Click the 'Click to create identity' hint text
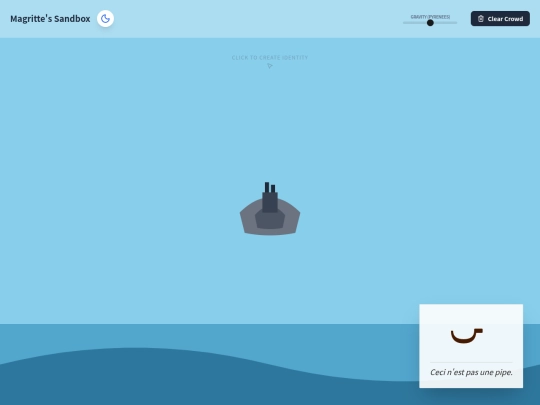540x405 pixels. point(270,58)
